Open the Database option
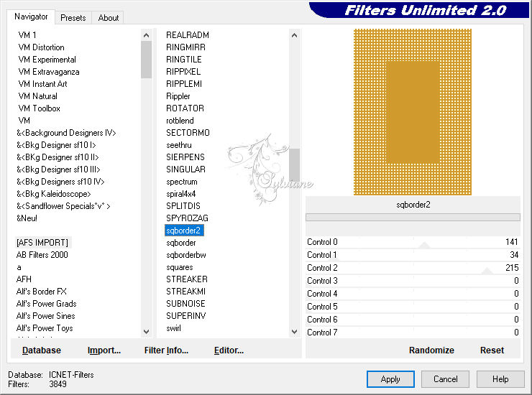The width and height of the screenshot is (532, 395). tap(42, 350)
